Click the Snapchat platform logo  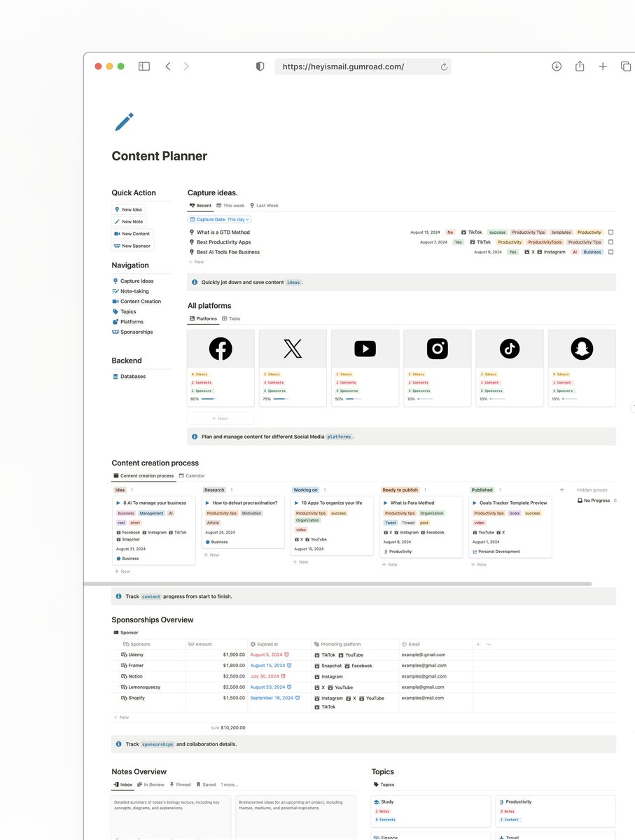click(x=582, y=349)
